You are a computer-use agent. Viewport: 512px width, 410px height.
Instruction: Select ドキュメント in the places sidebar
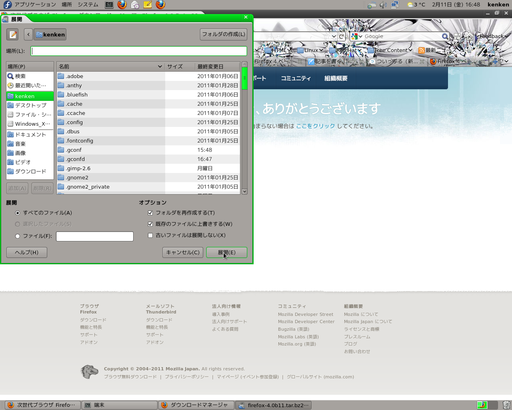30,135
